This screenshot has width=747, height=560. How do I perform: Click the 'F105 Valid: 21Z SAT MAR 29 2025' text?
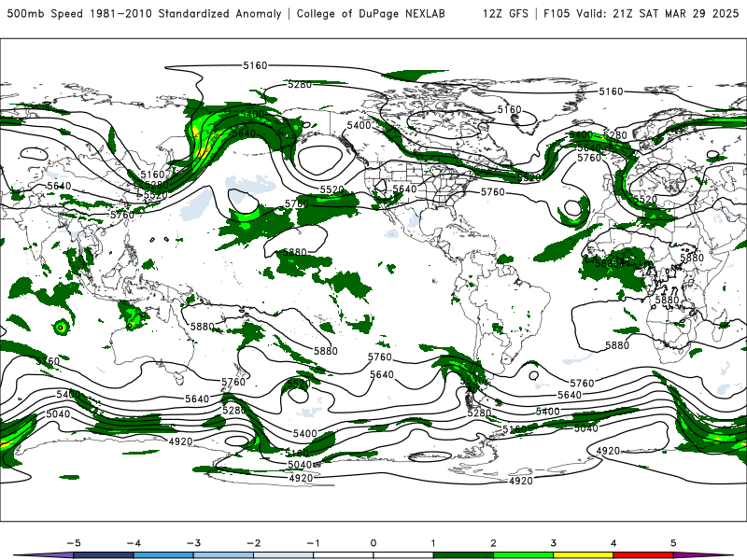(x=641, y=13)
